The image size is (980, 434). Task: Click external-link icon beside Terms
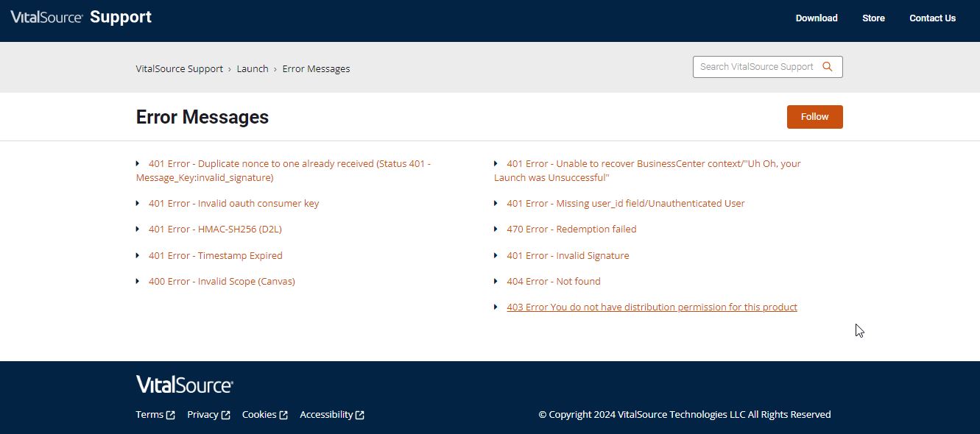point(171,415)
